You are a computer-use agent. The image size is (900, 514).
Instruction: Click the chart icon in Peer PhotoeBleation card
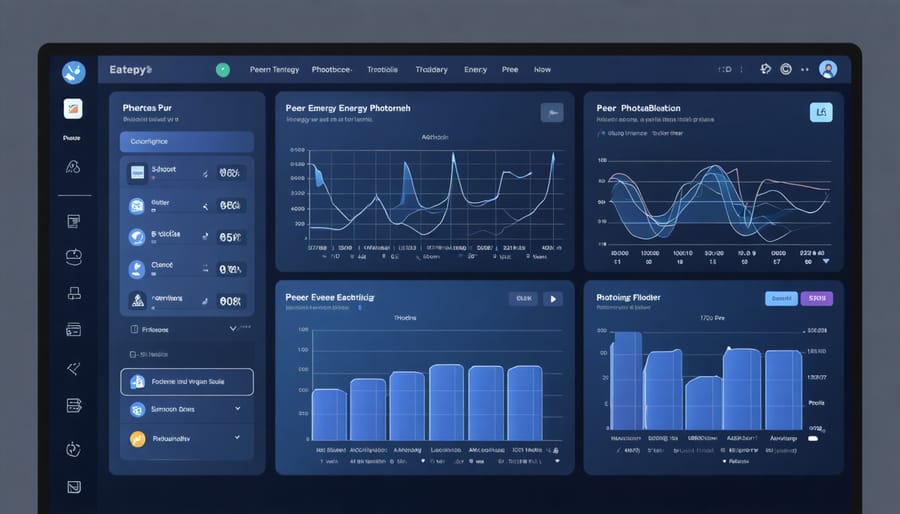[819, 112]
